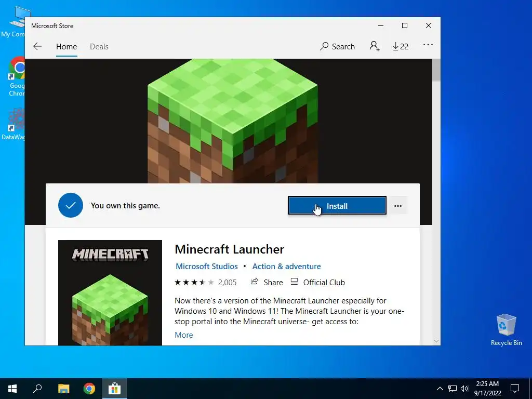Click the Minecraft box art thumbnail
532x399 pixels.
[110, 293]
